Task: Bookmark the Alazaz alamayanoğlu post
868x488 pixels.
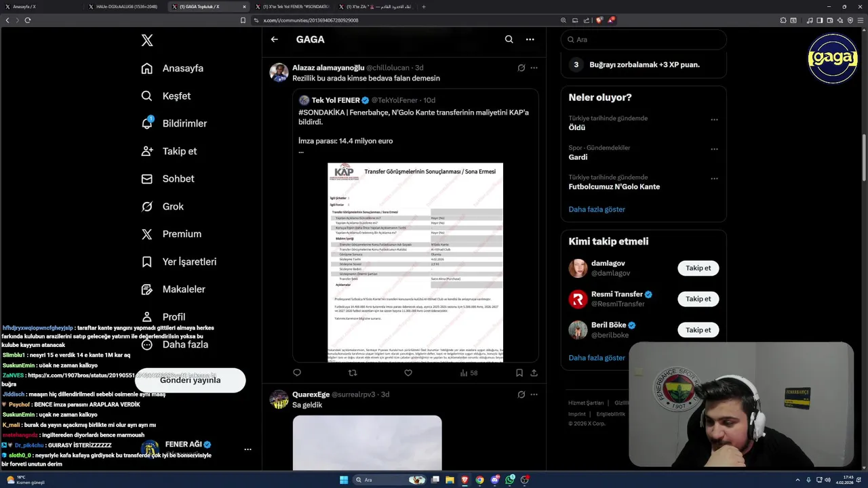Action: coord(519,373)
